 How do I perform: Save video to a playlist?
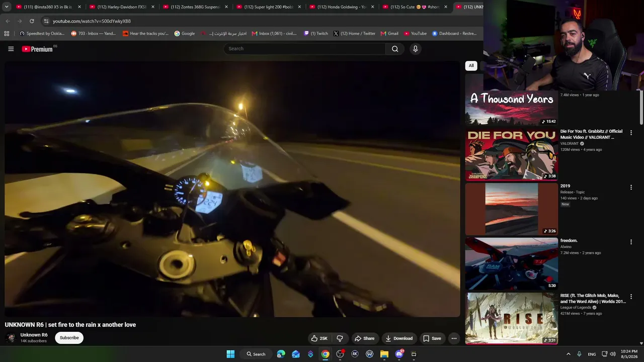point(432,338)
